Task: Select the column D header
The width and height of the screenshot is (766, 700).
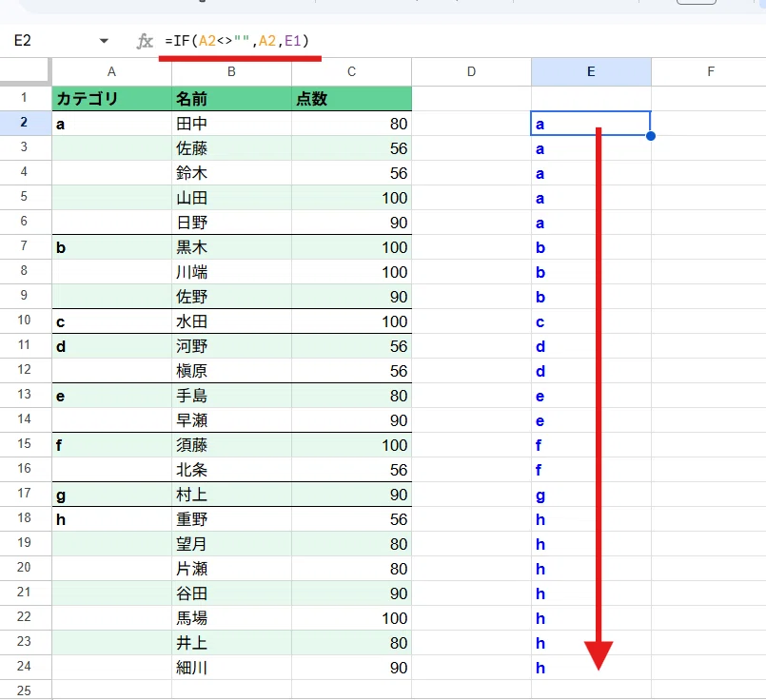Action: 471,71
